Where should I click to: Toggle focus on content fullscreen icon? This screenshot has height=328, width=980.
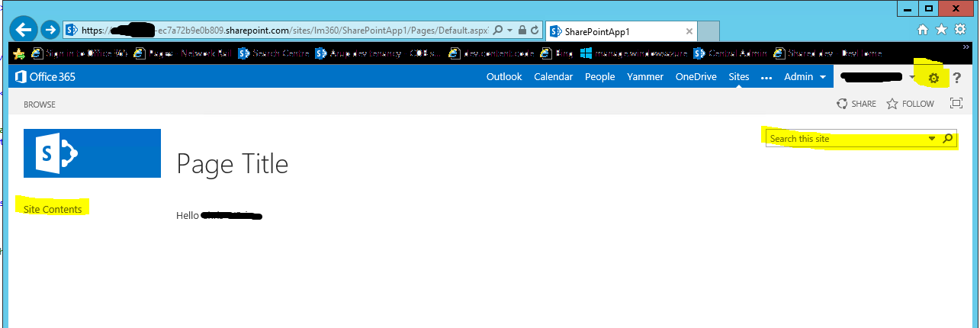click(x=956, y=104)
